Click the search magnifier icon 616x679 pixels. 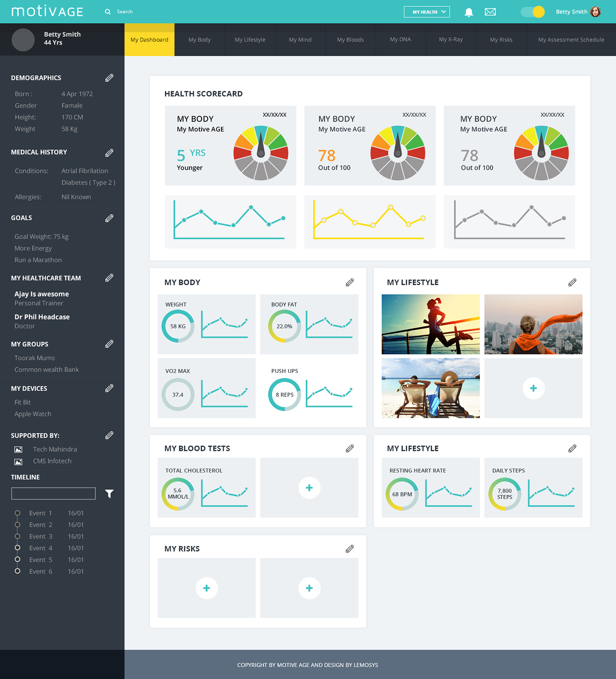tap(108, 12)
